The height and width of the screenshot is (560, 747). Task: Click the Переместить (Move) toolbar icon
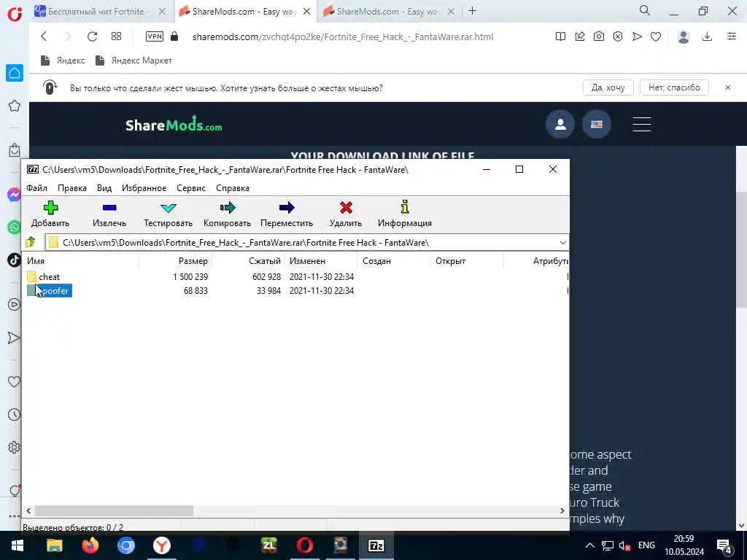point(286,208)
